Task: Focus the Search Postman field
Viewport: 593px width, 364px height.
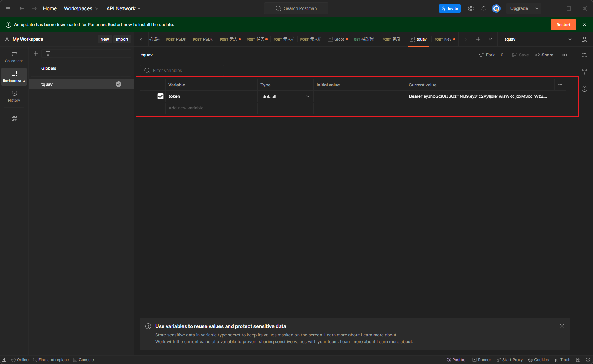Action: [296, 8]
